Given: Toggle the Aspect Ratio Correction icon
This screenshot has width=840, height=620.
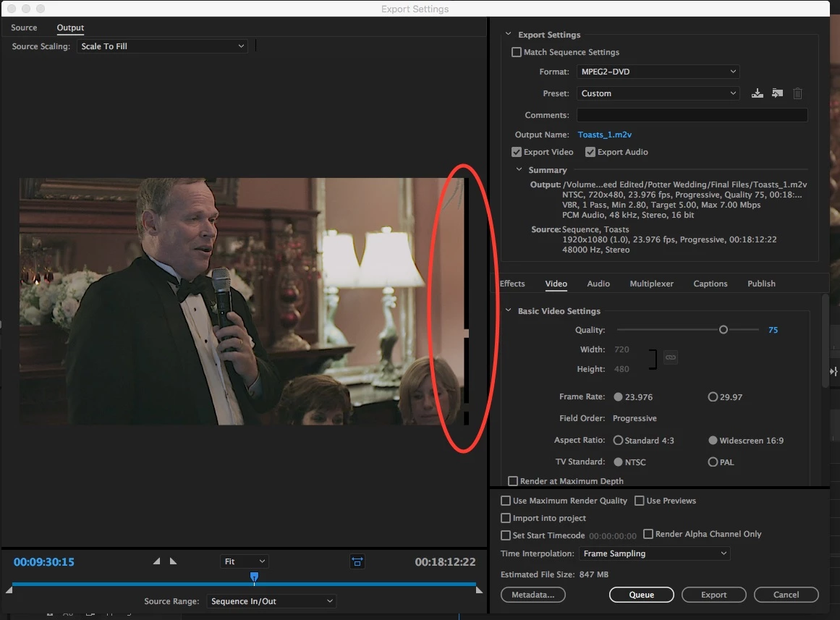Looking at the screenshot, I should pos(357,561).
